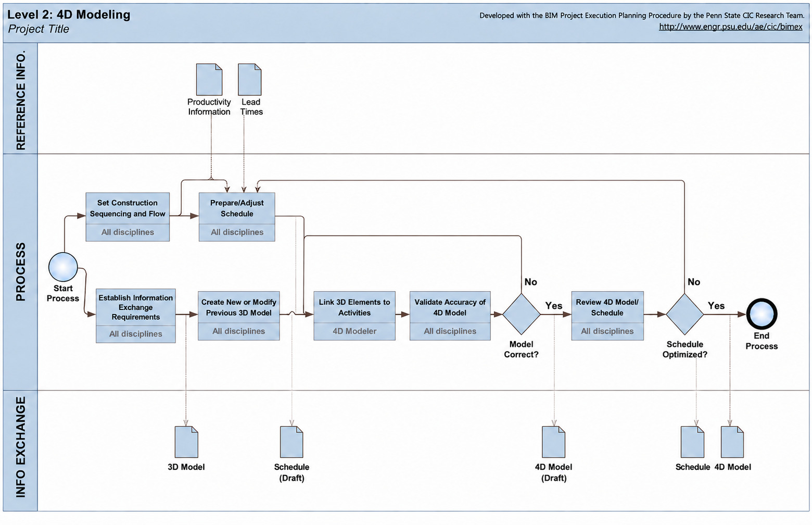This screenshot has width=812, height=525.
Task: Select the Schedule Optimized? decision diamond
Action: click(685, 314)
